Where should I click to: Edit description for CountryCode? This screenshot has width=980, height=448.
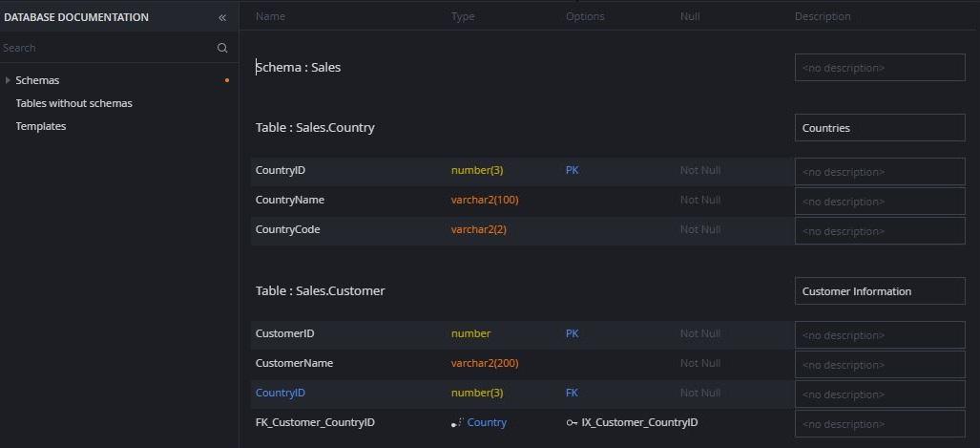(880, 231)
